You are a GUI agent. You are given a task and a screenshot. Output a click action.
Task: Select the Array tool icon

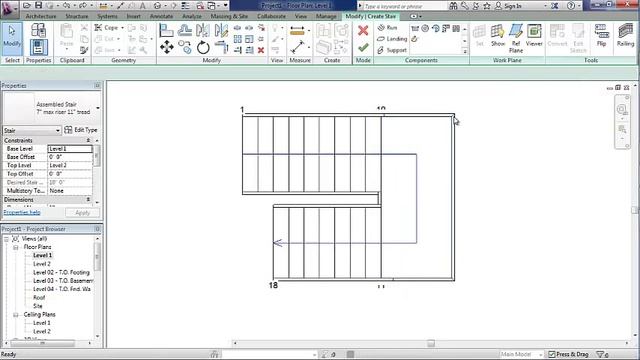point(238,39)
